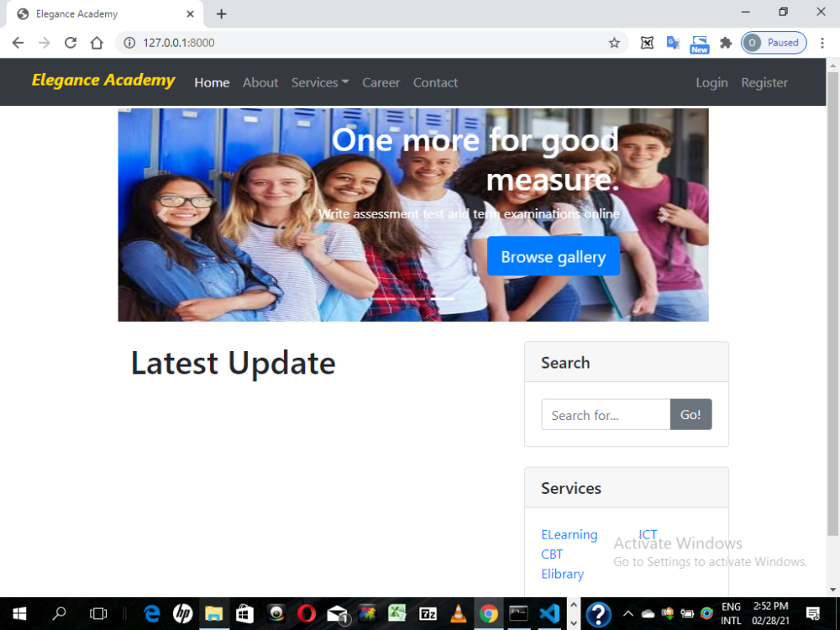Open the Chrome customize menu
840x630 pixels.
822,42
